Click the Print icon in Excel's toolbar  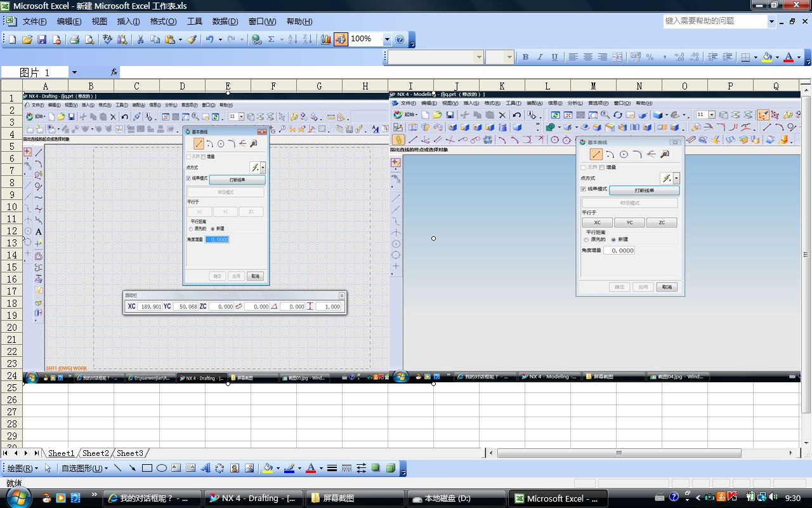tap(74, 39)
